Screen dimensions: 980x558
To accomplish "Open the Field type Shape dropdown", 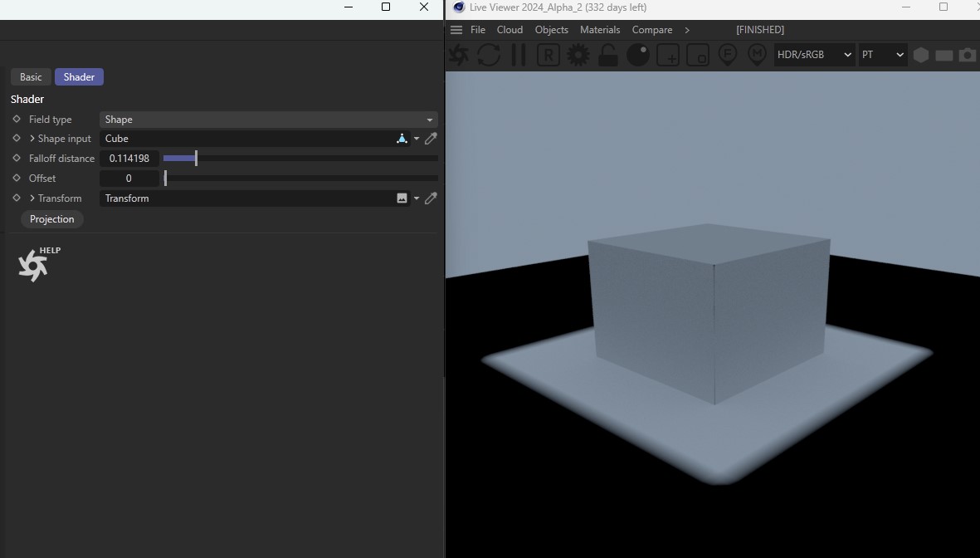I will [x=269, y=120].
